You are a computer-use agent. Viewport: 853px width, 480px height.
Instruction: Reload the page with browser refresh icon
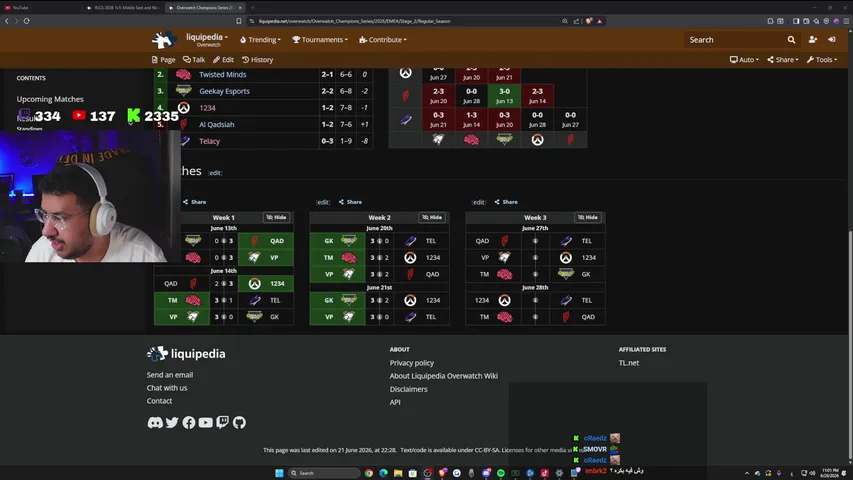[26, 21]
